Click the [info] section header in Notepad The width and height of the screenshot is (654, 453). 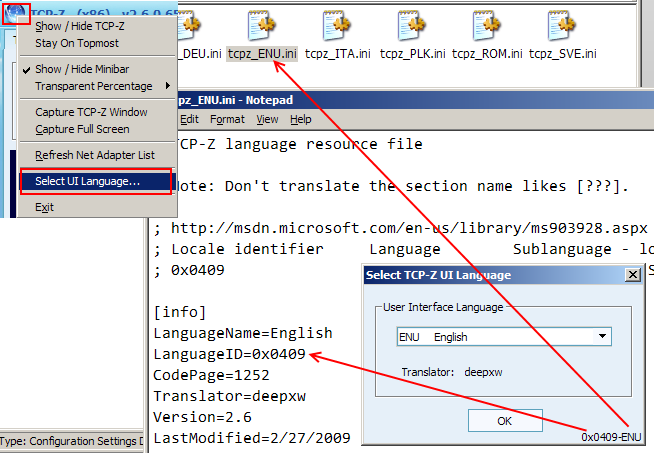coord(180,312)
